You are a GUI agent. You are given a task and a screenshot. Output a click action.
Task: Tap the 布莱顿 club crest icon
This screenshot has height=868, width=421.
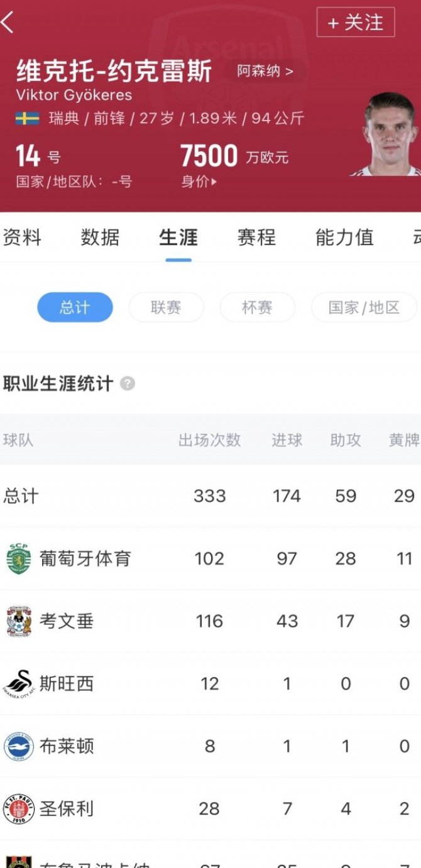pyautogui.click(x=19, y=746)
